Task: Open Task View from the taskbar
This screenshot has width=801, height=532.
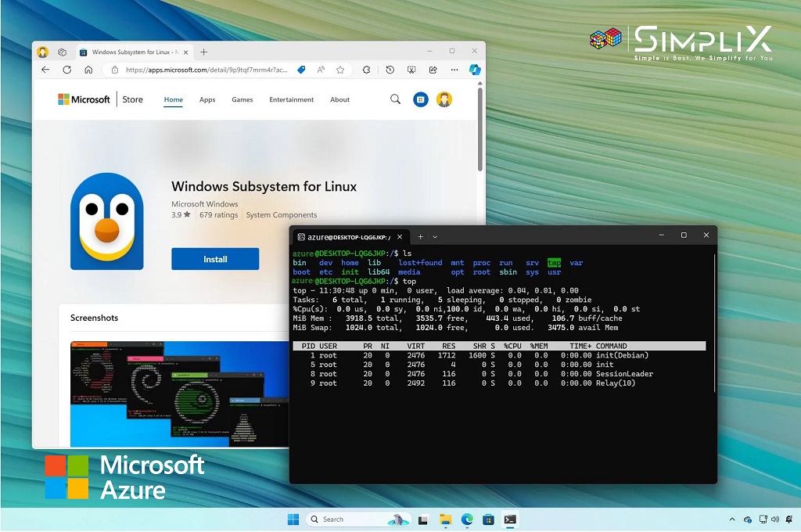Action: [423, 519]
